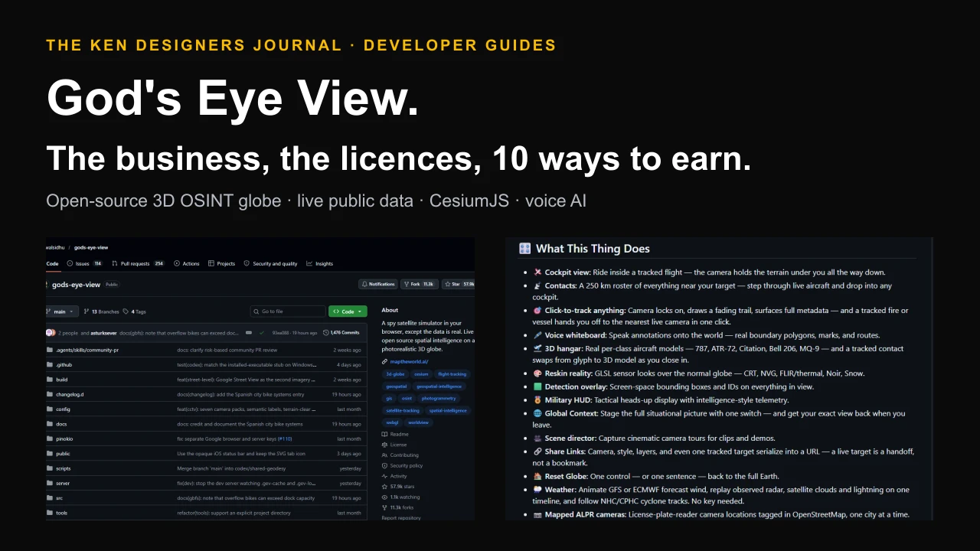Viewport: 980px width, 551px height.
Task: Open the tools folder
Action: [61, 513]
